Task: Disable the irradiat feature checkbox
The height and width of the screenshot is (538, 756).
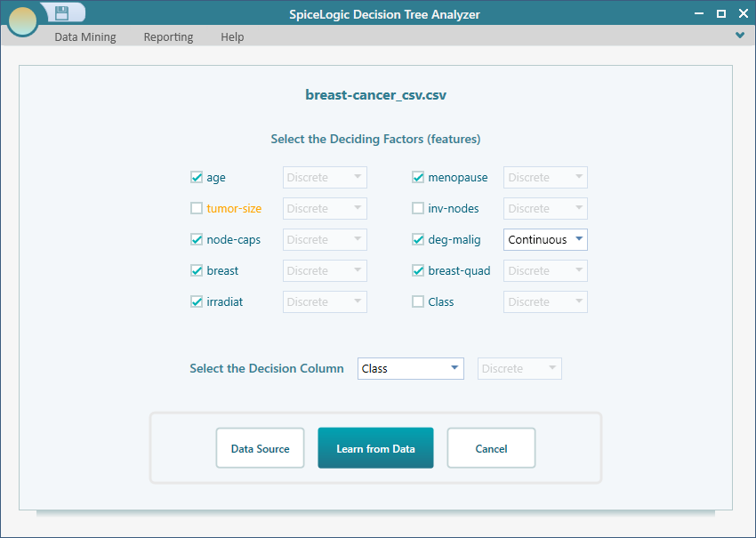Action: [x=197, y=301]
